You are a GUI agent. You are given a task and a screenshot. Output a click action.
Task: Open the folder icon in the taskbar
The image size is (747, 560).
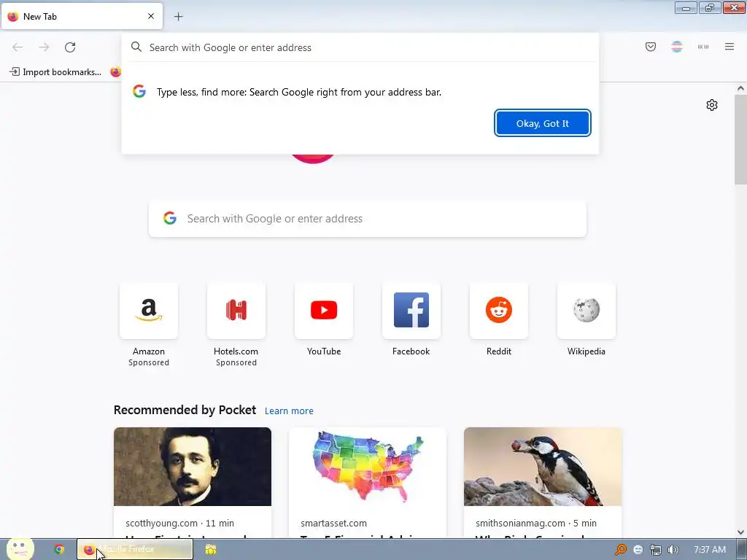(211, 550)
